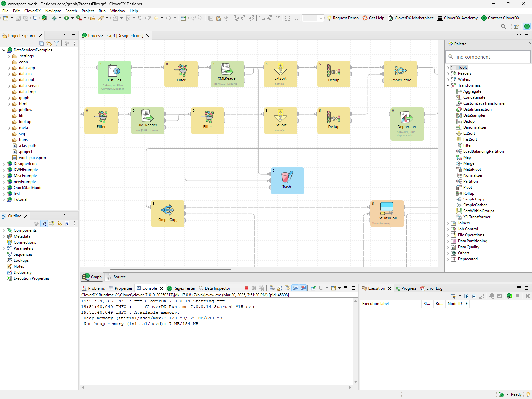Expand the Components node in Outline

4,230
